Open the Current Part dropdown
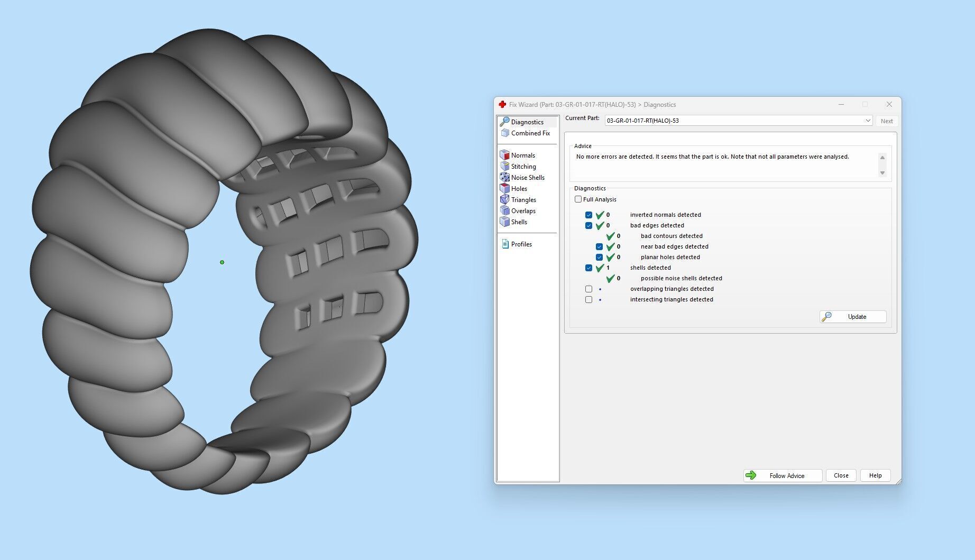Viewport: 975px width, 560px height. click(x=739, y=121)
